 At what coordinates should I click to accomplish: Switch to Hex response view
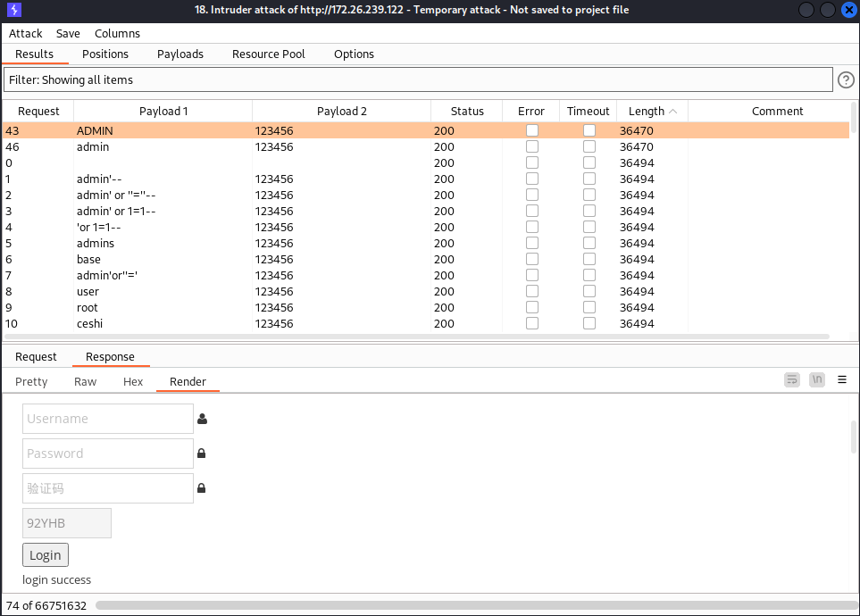pos(133,382)
